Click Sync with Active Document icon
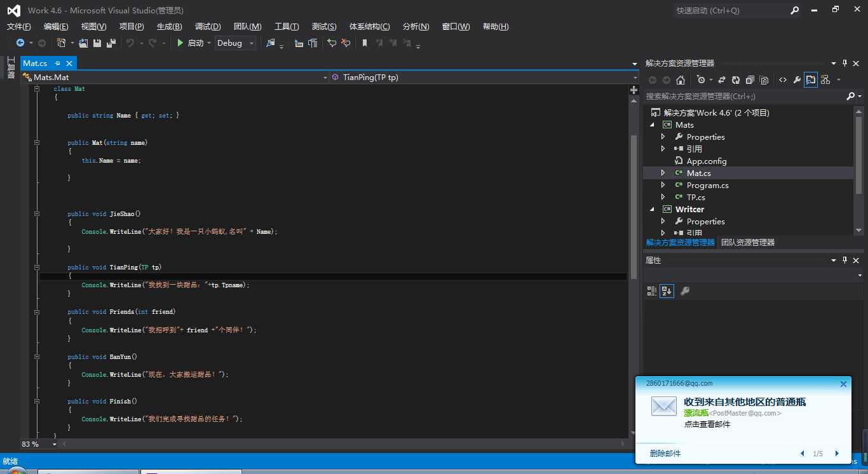Image resolution: width=868 pixels, height=474 pixels. pyautogui.click(x=722, y=80)
